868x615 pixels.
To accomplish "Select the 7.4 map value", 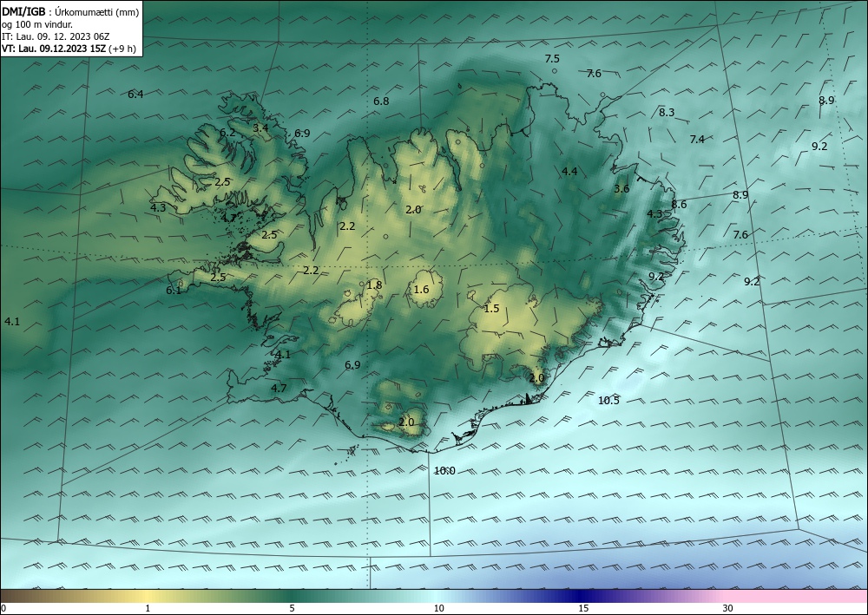I will pos(697,140).
